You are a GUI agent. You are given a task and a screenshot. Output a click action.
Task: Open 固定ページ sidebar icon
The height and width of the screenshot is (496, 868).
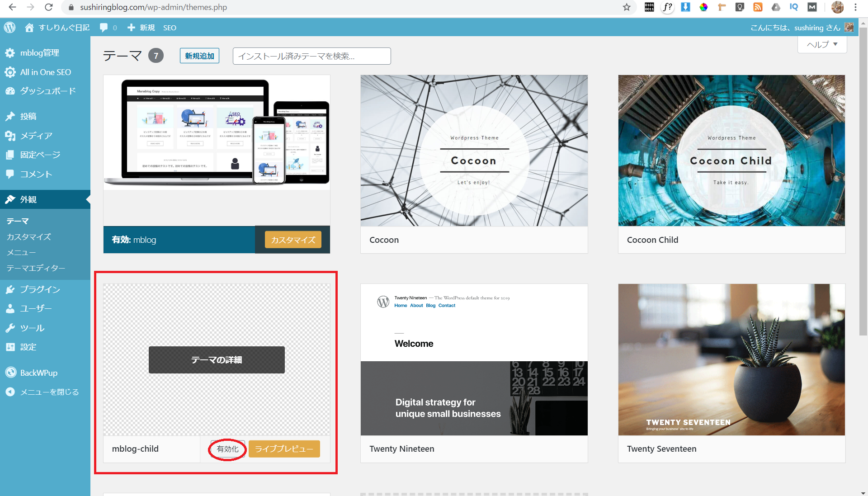click(x=10, y=155)
